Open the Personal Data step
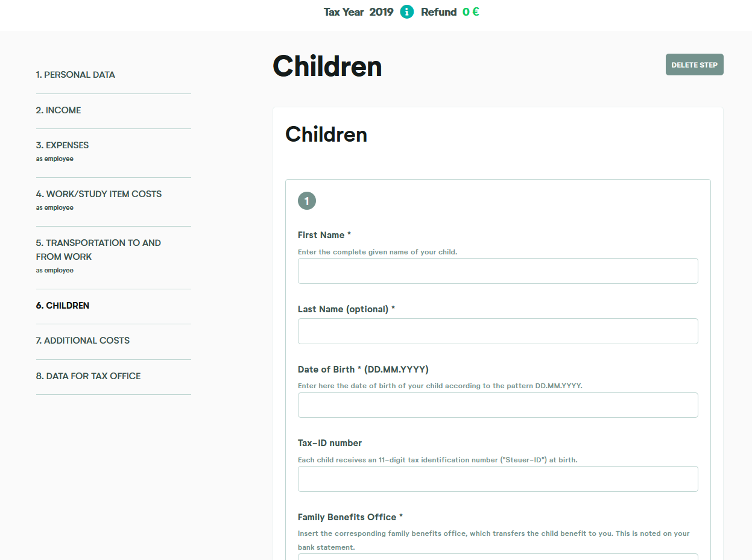The width and height of the screenshot is (752, 560). [75, 75]
